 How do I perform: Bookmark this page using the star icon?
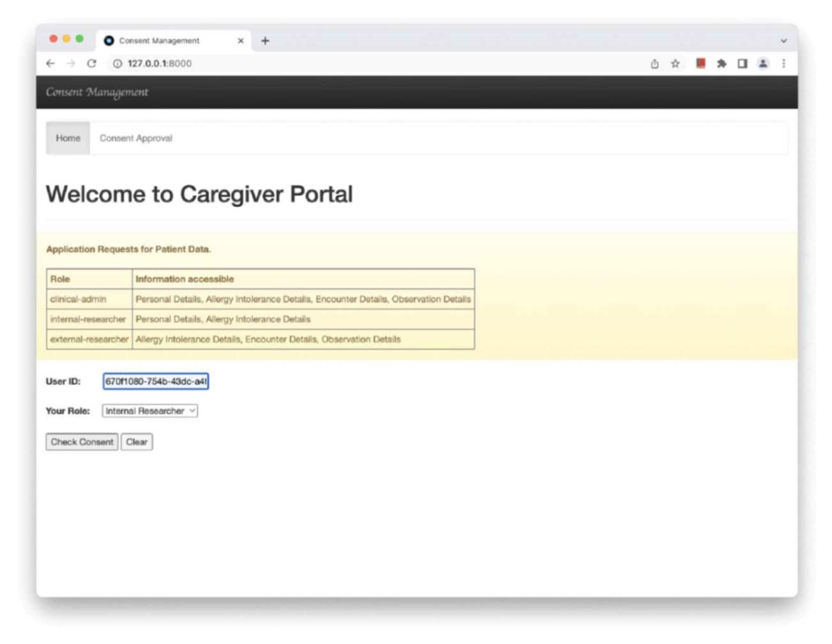[x=675, y=63]
